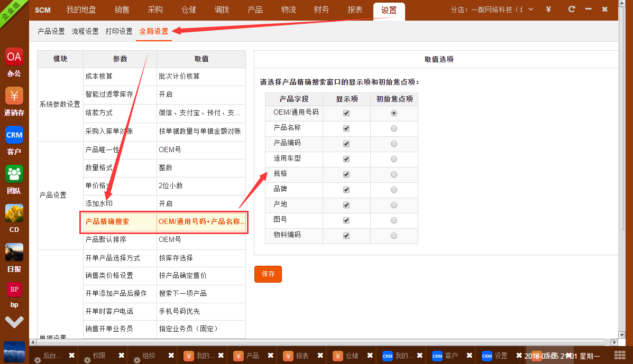Open the grid apps icon at bottom right

point(619,355)
